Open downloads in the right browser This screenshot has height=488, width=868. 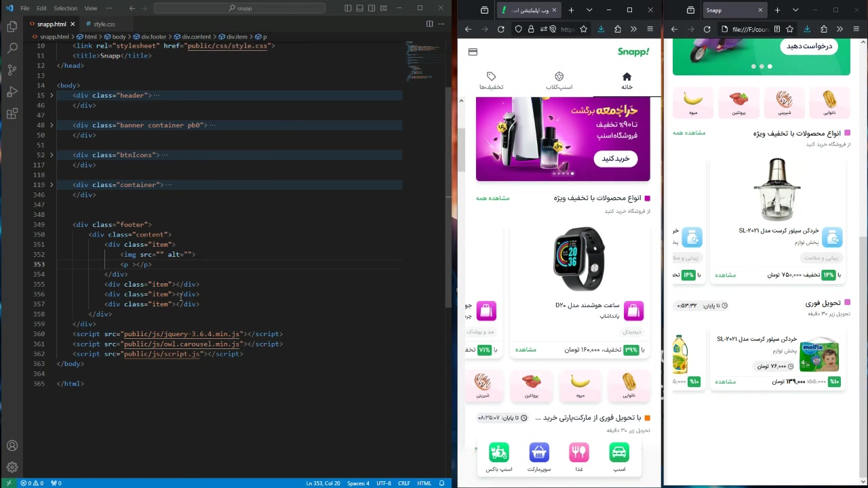click(807, 29)
